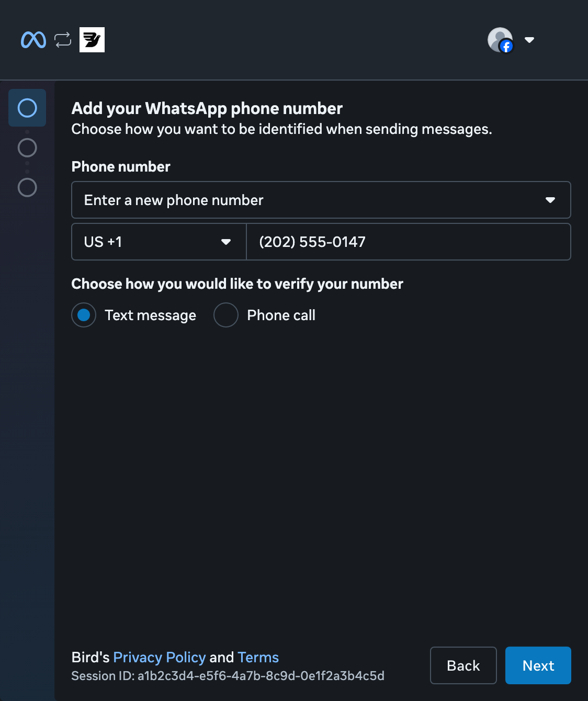Click the Bird app logo
The height and width of the screenshot is (701, 588).
point(92,40)
